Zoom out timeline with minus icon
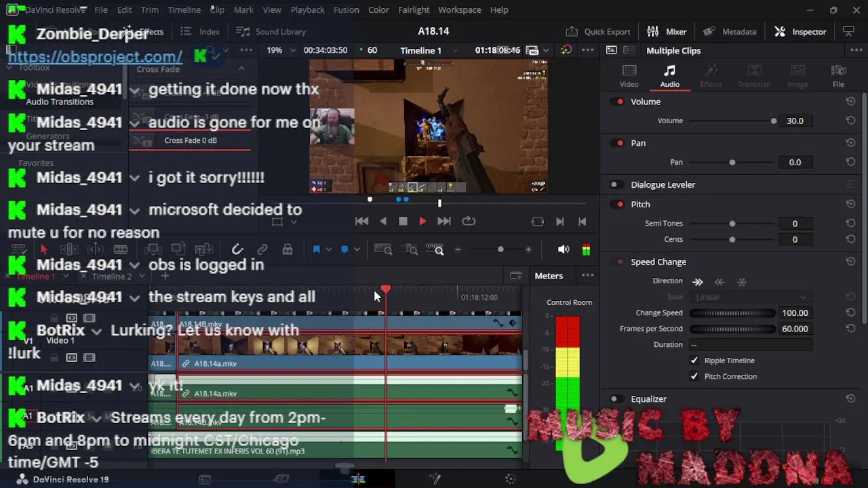This screenshot has width=868, height=488. tap(458, 249)
